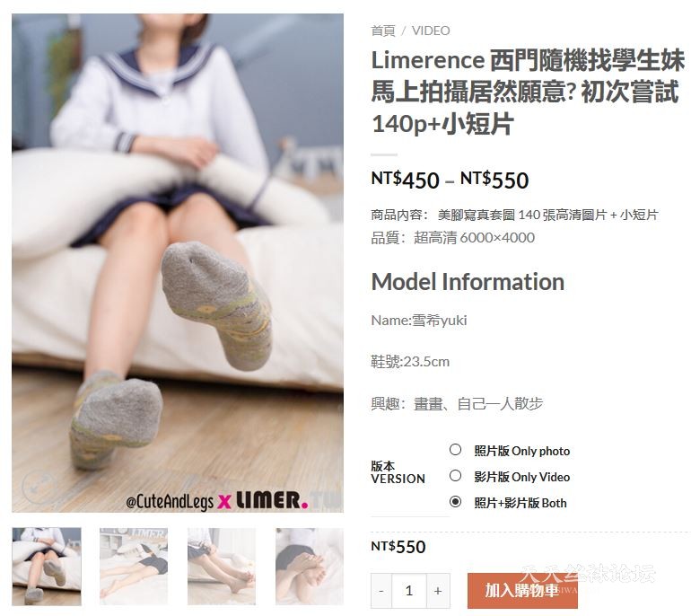Open first thumbnail with gray socks
Image resolution: width=691 pixels, height=616 pixels.
[x=47, y=567]
